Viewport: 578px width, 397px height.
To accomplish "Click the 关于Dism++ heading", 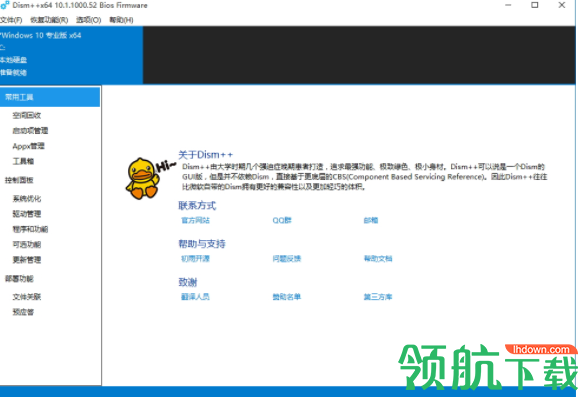I will click(206, 154).
